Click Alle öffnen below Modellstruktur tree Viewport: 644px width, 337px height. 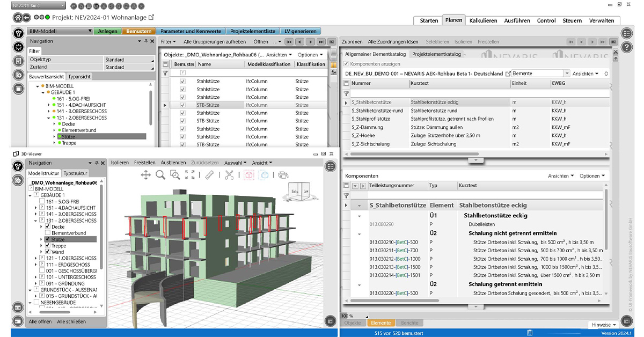(40, 321)
